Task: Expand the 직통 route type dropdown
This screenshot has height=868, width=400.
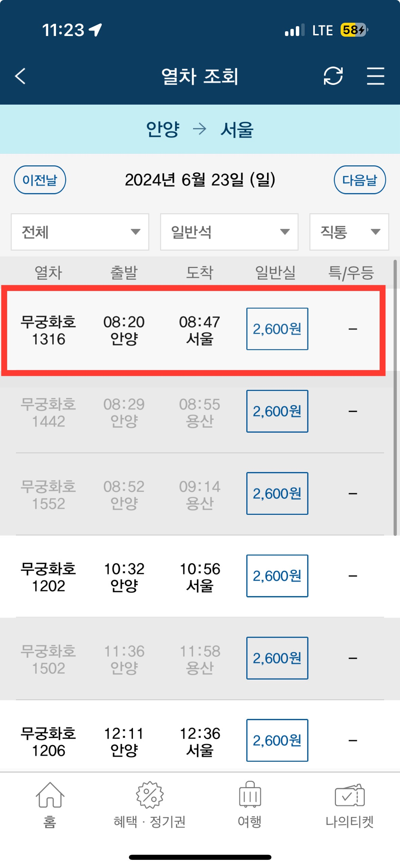Action: coord(349,232)
